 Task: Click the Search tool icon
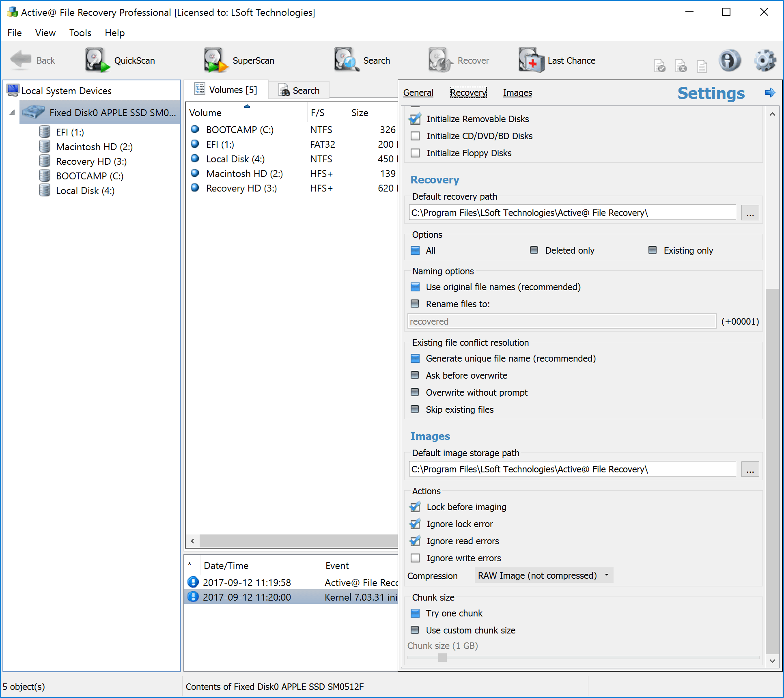coord(344,60)
